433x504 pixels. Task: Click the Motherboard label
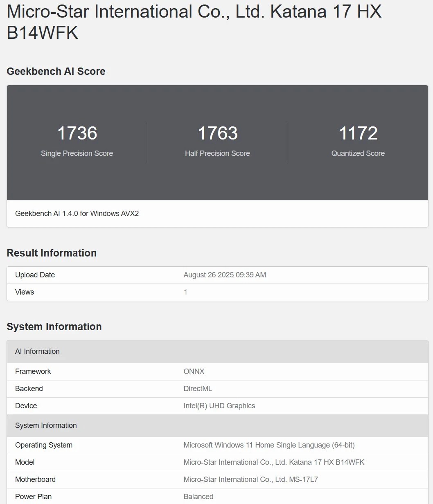click(35, 479)
